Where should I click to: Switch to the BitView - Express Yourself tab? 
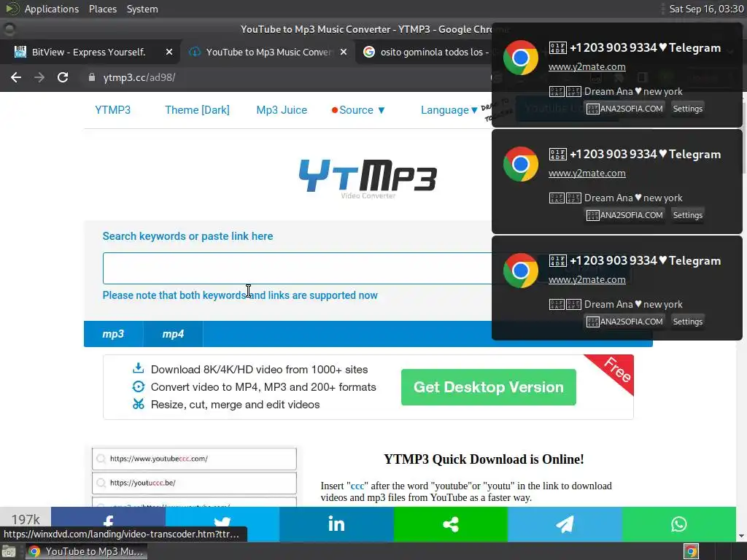pyautogui.click(x=88, y=52)
